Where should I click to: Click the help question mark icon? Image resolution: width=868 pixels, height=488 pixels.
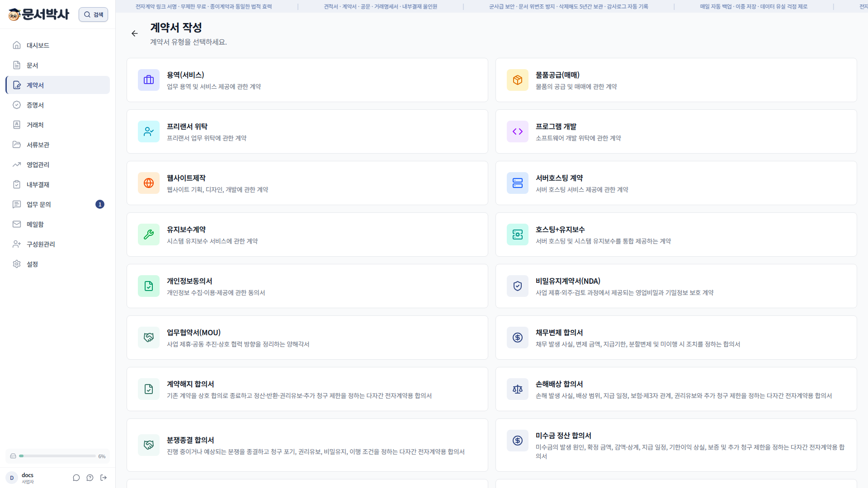tap(90, 478)
